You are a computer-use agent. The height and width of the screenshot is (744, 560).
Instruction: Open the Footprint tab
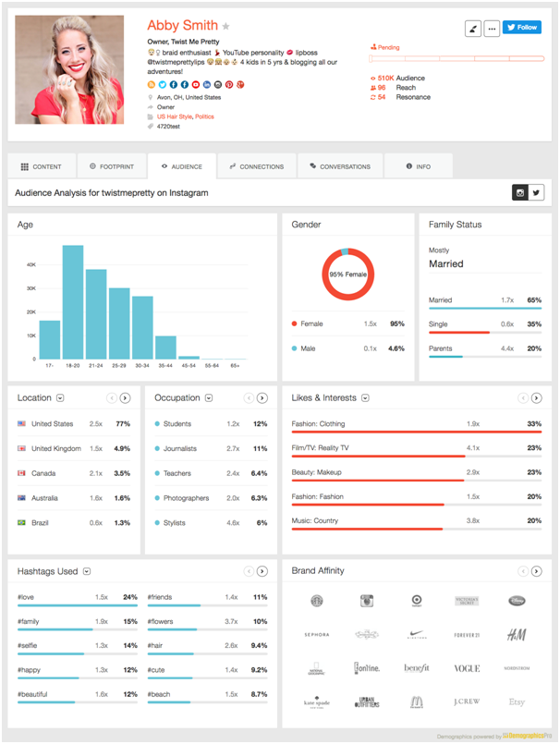point(112,166)
